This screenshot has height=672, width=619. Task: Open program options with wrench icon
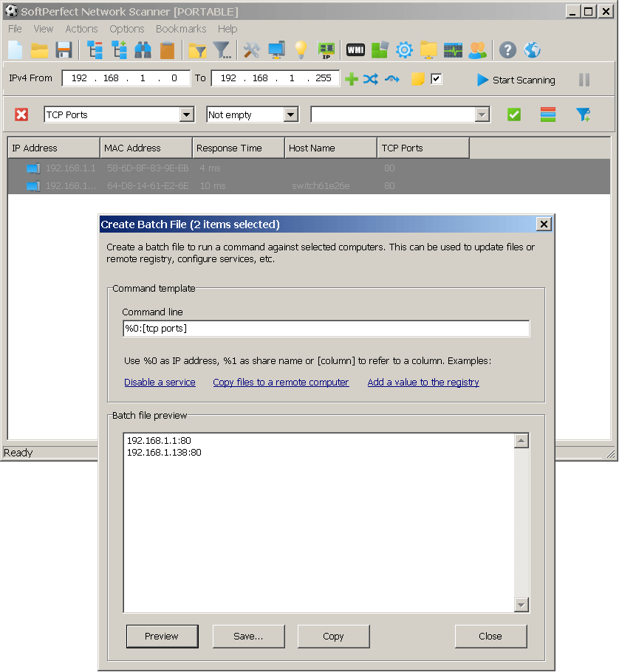coord(252,50)
